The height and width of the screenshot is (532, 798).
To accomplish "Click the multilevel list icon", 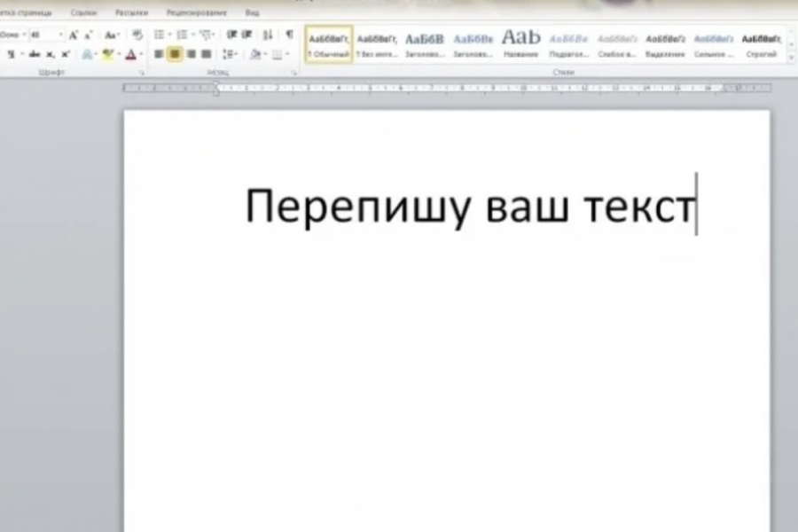I will click(x=205, y=35).
